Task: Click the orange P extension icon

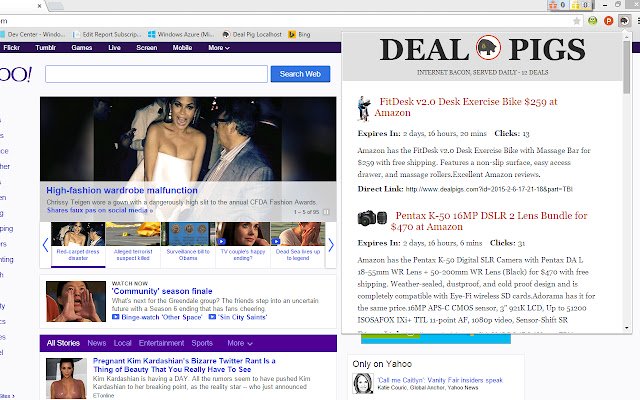Action: click(608, 20)
